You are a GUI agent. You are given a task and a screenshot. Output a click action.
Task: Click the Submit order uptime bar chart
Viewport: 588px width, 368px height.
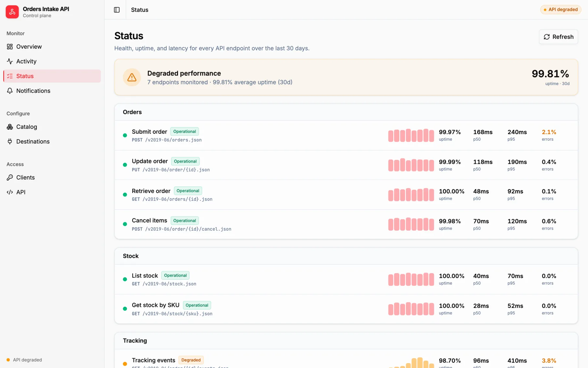pos(411,135)
